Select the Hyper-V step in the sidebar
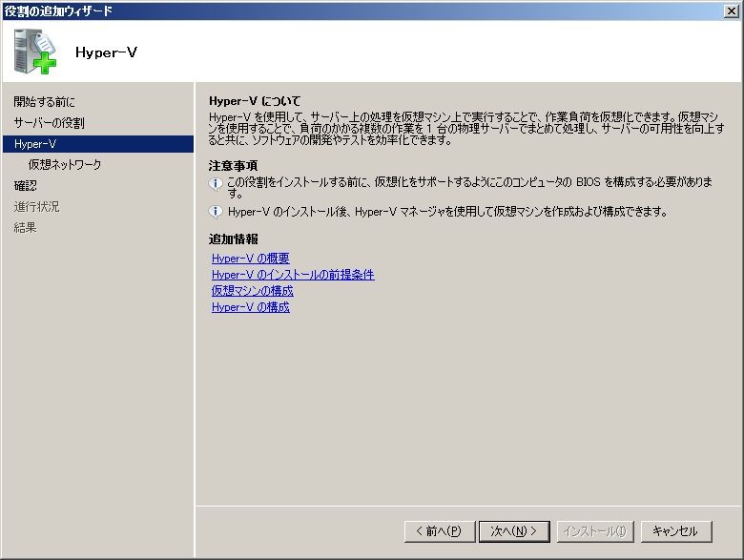The width and height of the screenshot is (744, 560). pos(98,144)
